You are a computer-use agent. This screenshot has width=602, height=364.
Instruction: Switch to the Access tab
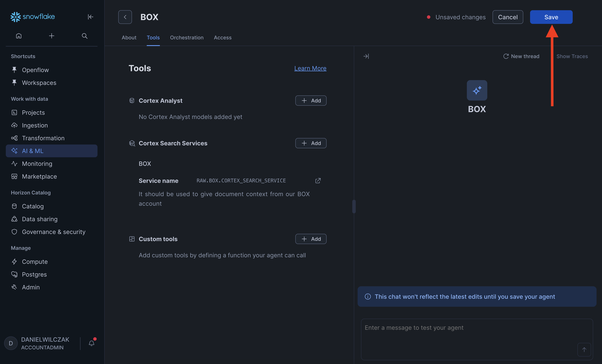click(x=223, y=38)
